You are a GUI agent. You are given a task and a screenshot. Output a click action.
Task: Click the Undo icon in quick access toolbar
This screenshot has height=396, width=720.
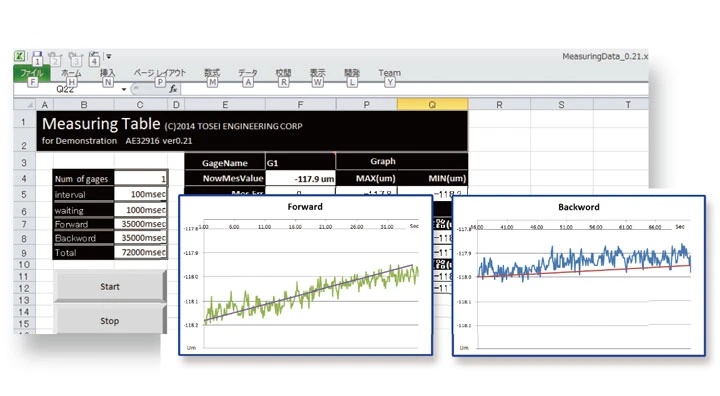[x=54, y=57]
